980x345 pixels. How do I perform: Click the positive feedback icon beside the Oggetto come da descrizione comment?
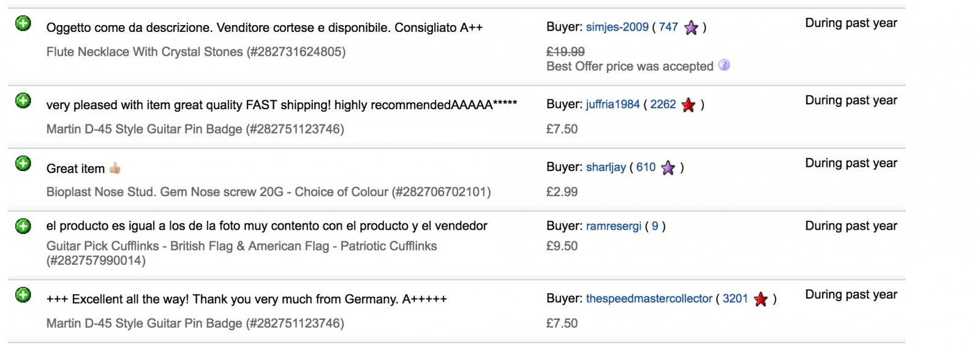point(23,24)
